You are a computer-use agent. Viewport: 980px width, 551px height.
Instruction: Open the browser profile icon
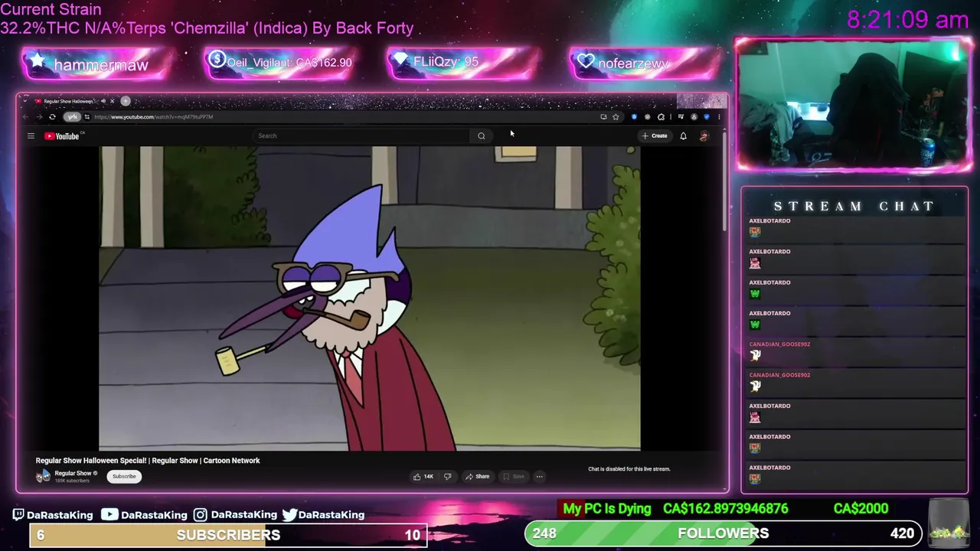pyautogui.click(x=694, y=117)
